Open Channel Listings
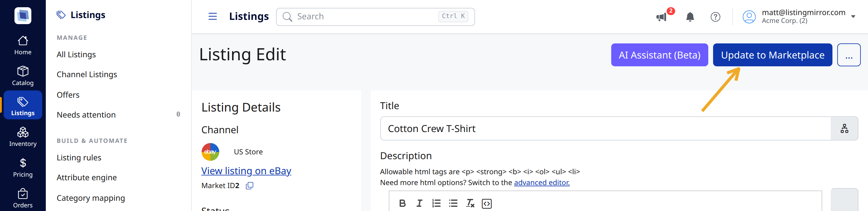The width and height of the screenshot is (868, 211). (x=87, y=74)
